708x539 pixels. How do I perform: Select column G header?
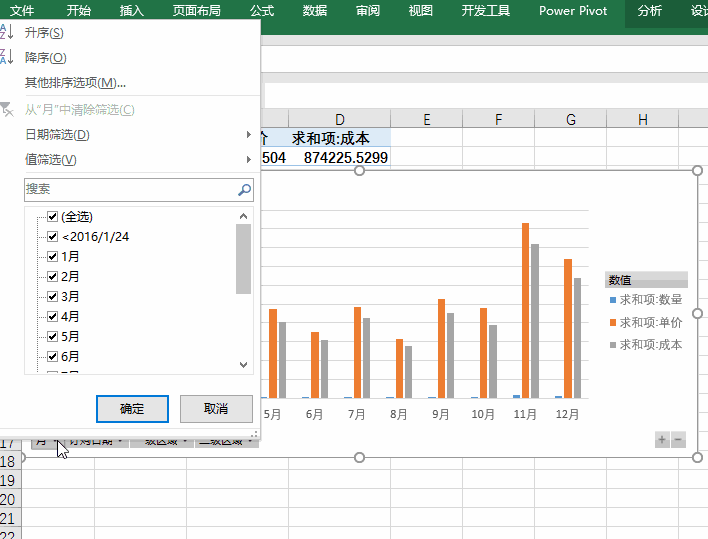[x=571, y=119]
